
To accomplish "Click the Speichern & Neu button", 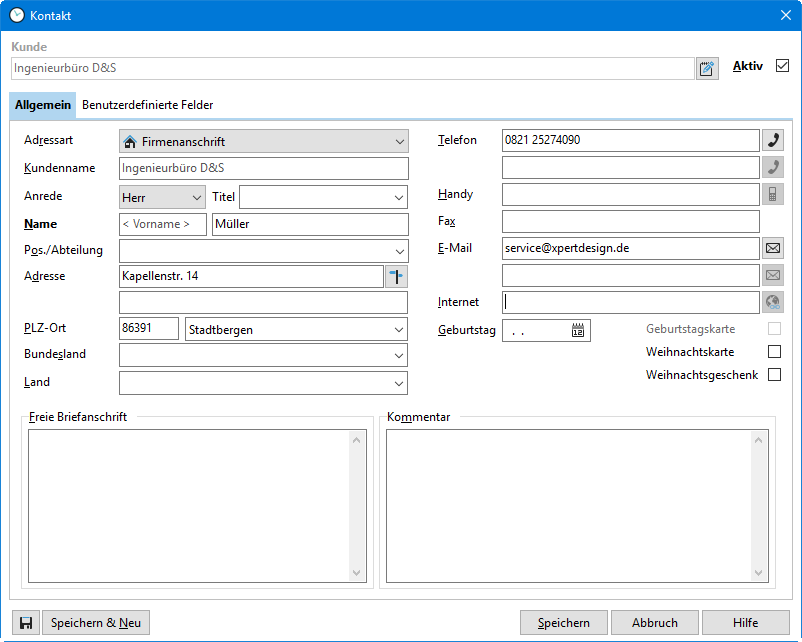I will click(95, 623).
